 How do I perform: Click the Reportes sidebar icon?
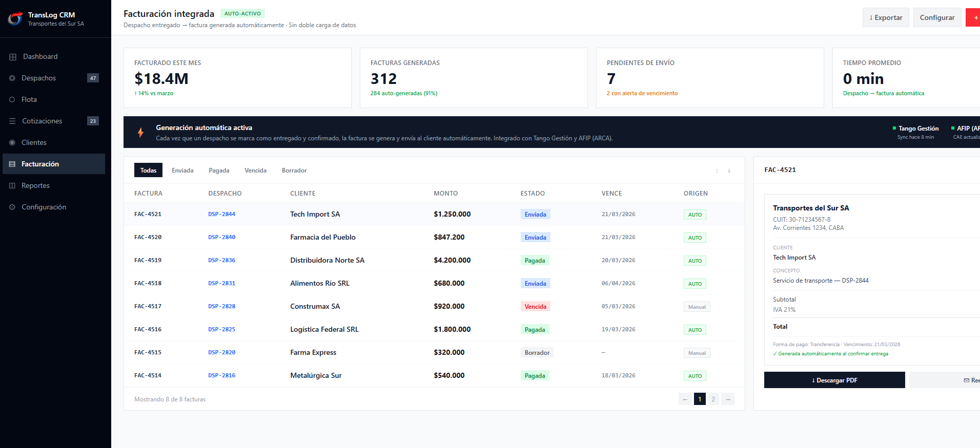coord(12,186)
